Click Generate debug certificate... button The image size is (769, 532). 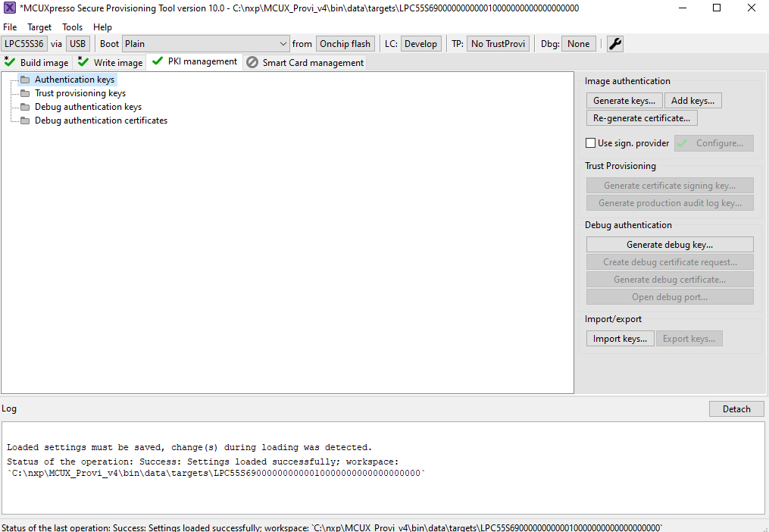click(x=670, y=280)
